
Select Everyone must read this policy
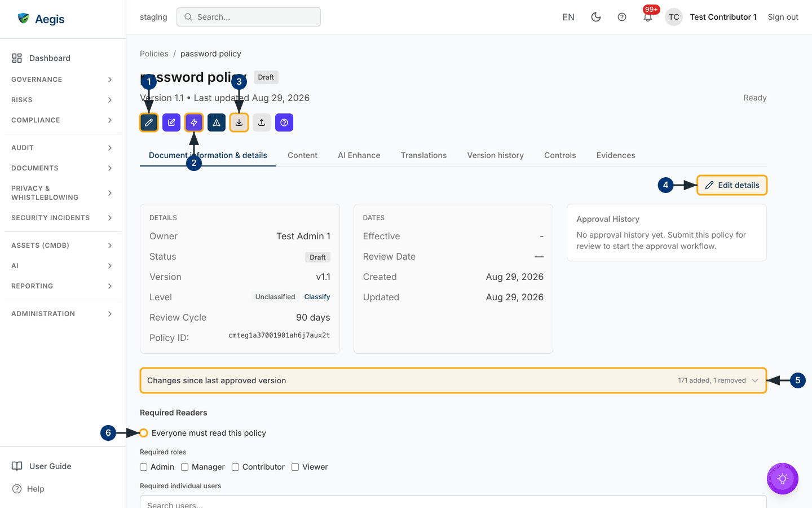point(144,433)
